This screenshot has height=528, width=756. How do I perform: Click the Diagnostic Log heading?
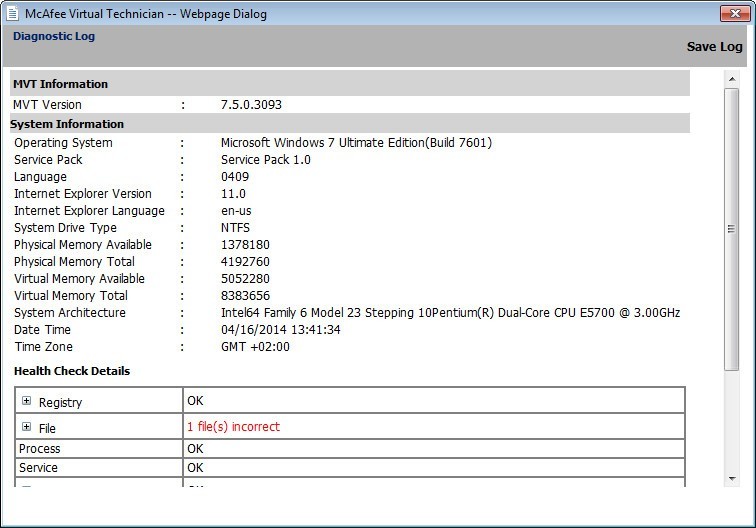(x=54, y=36)
